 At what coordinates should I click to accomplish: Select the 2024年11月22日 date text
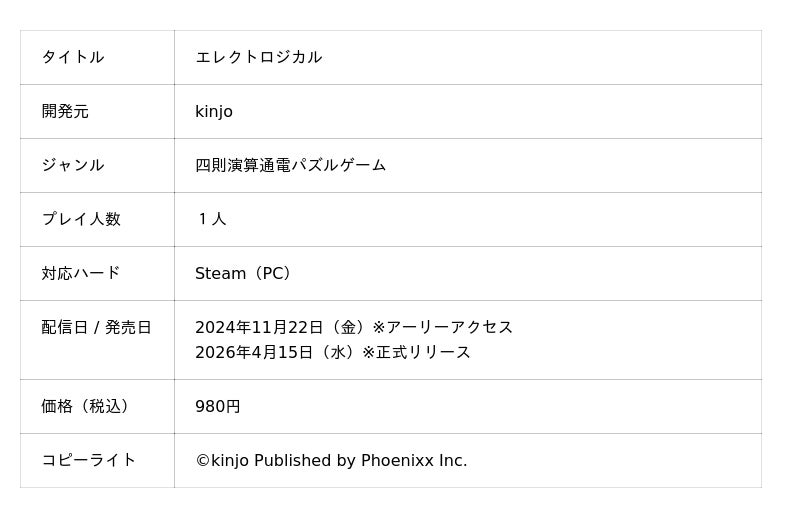coord(259,327)
